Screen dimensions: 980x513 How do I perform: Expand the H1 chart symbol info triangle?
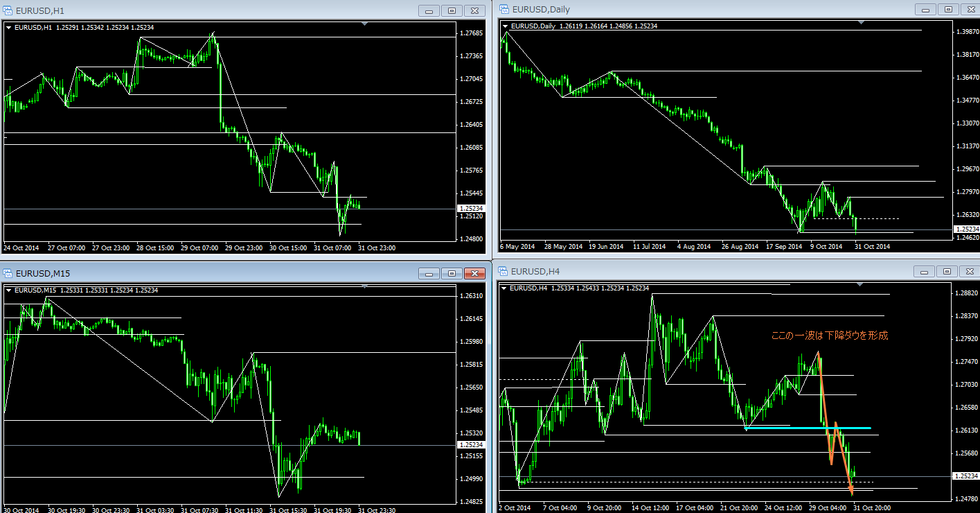(x=9, y=28)
